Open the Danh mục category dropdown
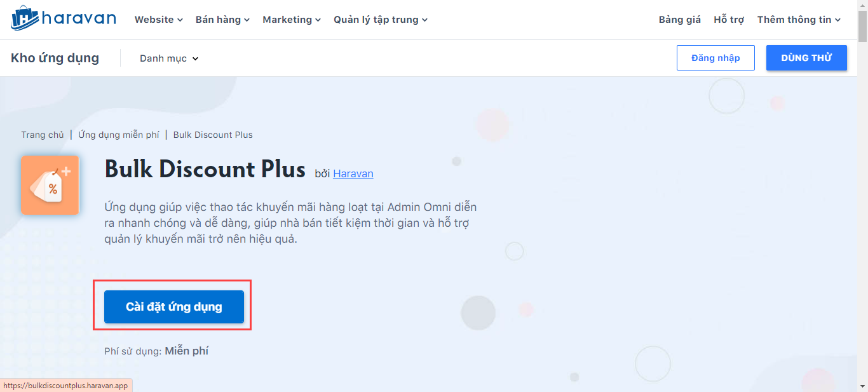The image size is (868, 392). (169, 58)
